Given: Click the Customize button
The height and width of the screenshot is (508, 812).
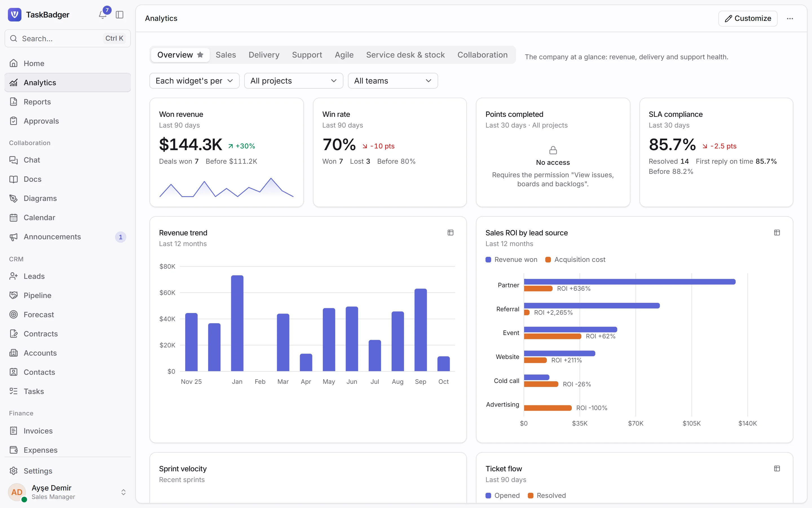Looking at the screenshot, I should 748,18.
